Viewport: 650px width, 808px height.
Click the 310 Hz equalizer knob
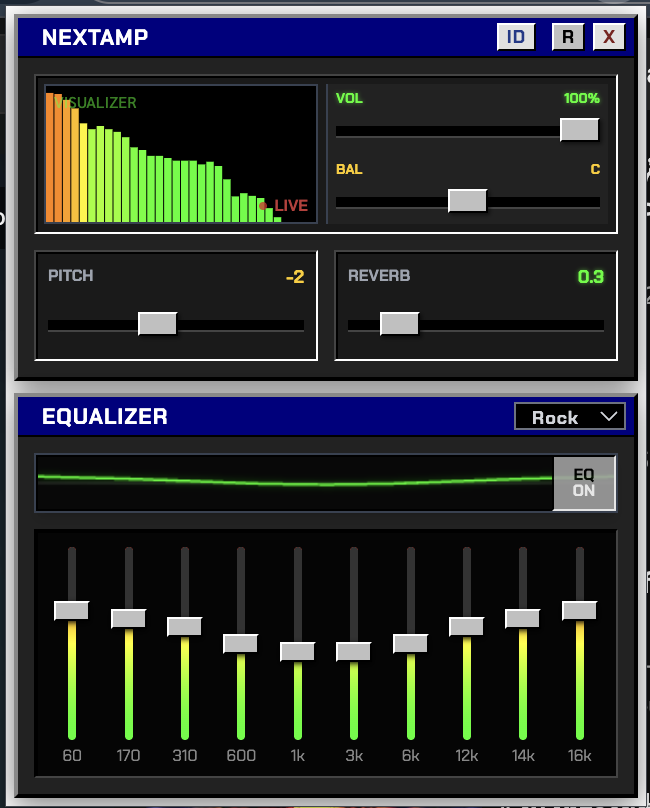(185, 627)
